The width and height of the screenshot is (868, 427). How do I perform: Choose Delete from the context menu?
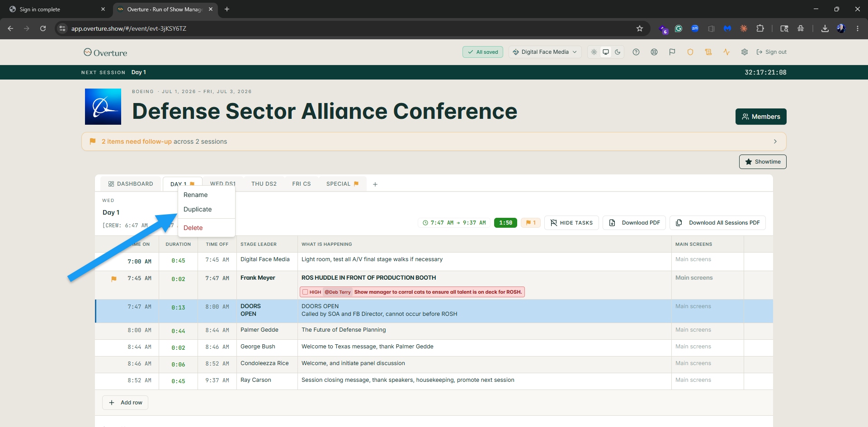click(x=207, y=228)
